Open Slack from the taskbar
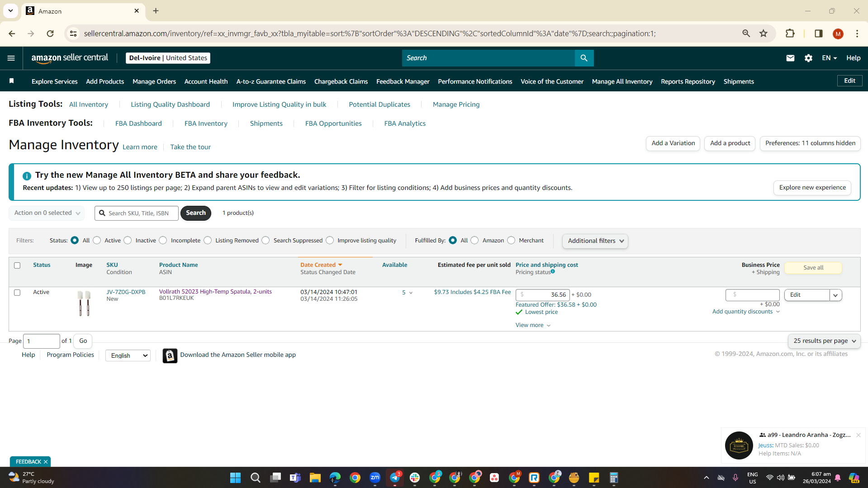868x488 pixels. 415,478
